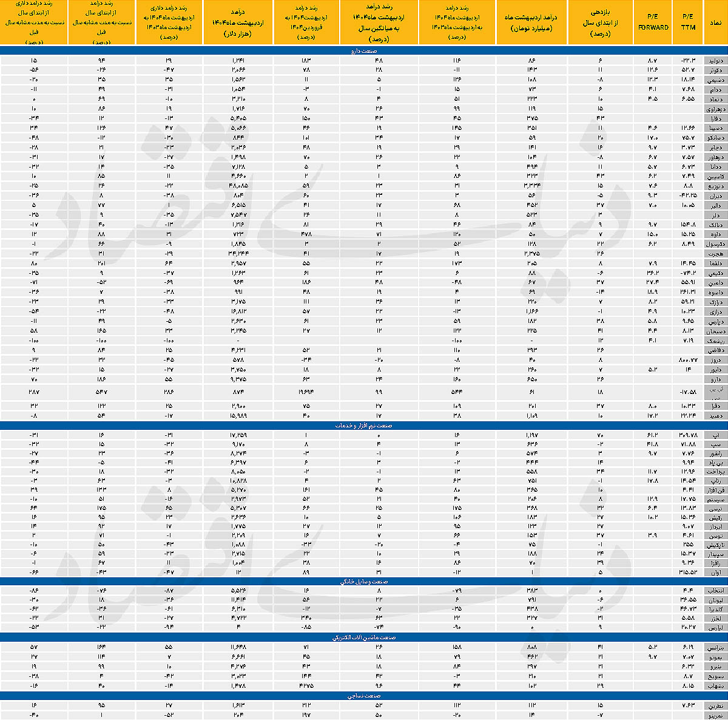Screen dimensions: 728x720
Task: Pick the symbol 'گلدیرا'
Action: [715, 608]
